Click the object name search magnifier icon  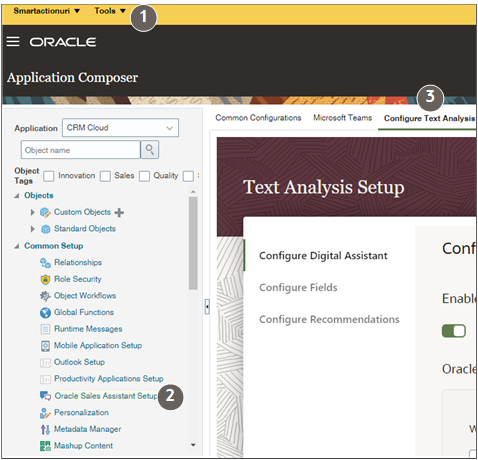(150, 150)
